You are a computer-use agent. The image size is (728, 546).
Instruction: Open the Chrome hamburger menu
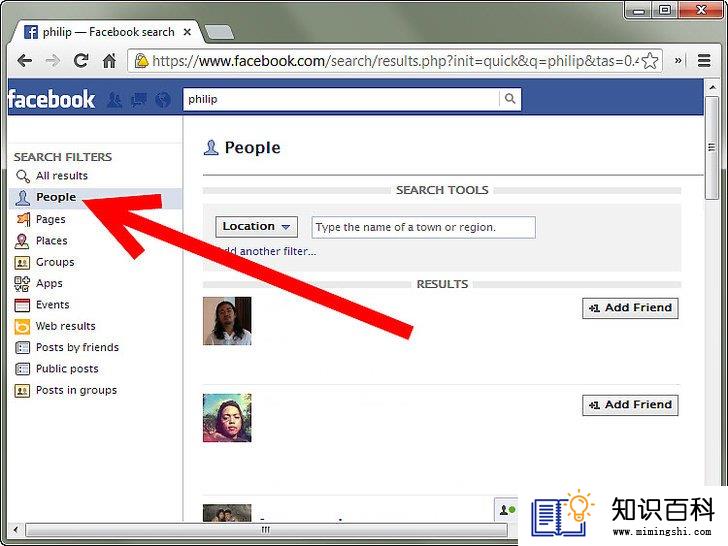[704, 60]
